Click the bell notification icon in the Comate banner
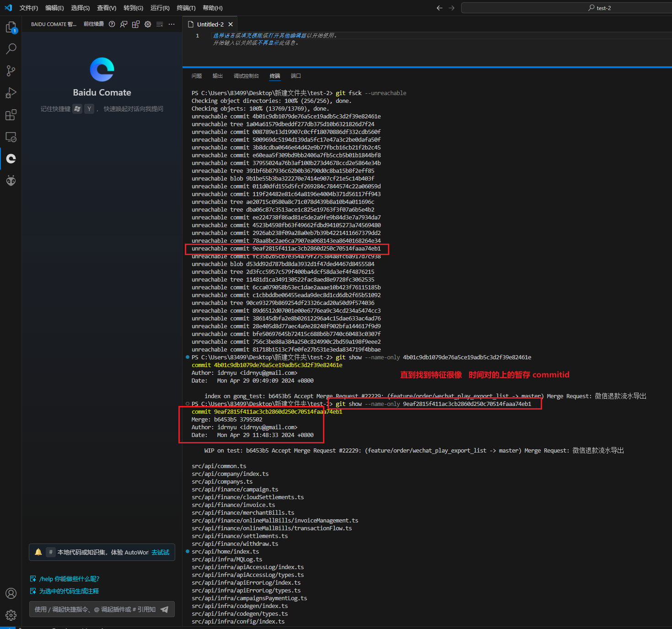 coord(38,552)
